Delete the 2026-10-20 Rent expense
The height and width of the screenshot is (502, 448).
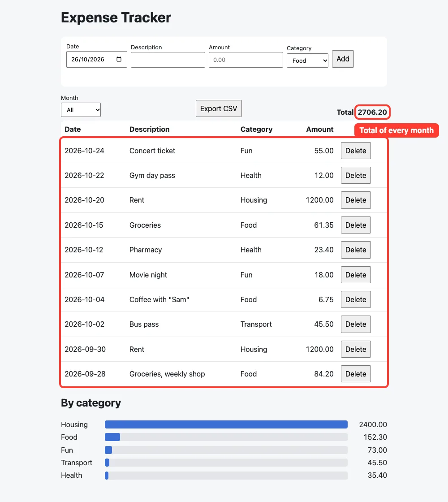coord(356,200)
